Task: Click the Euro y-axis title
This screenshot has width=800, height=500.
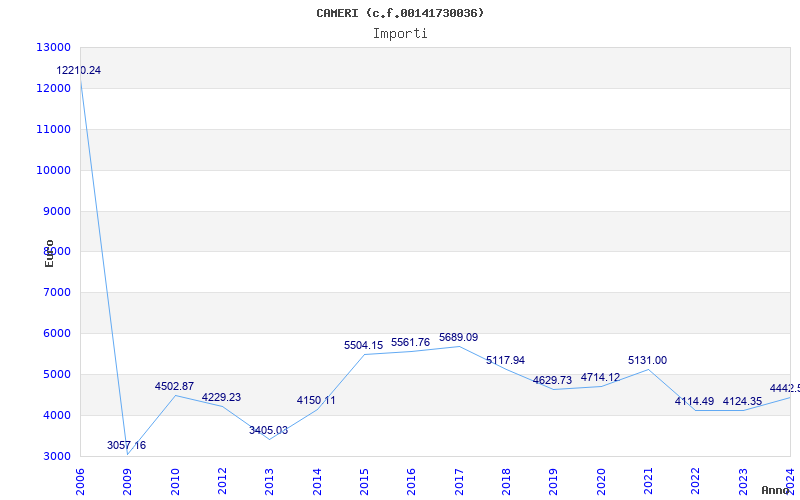Action: point(49,253)
